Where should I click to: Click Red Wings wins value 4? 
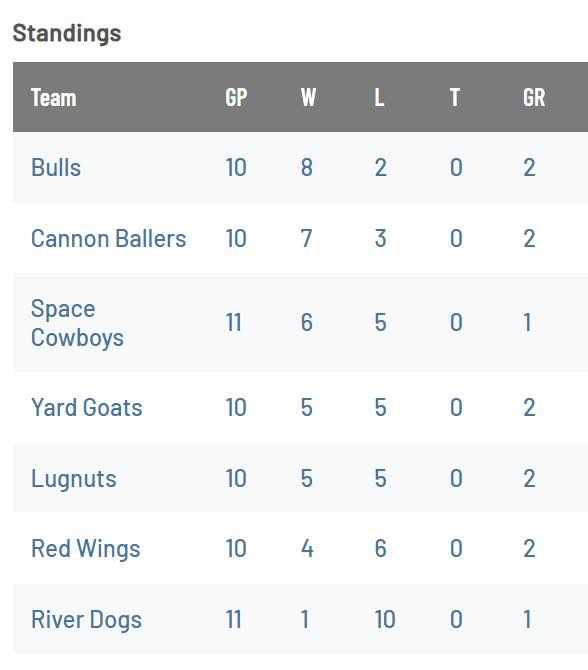click(x=307, y=549)
